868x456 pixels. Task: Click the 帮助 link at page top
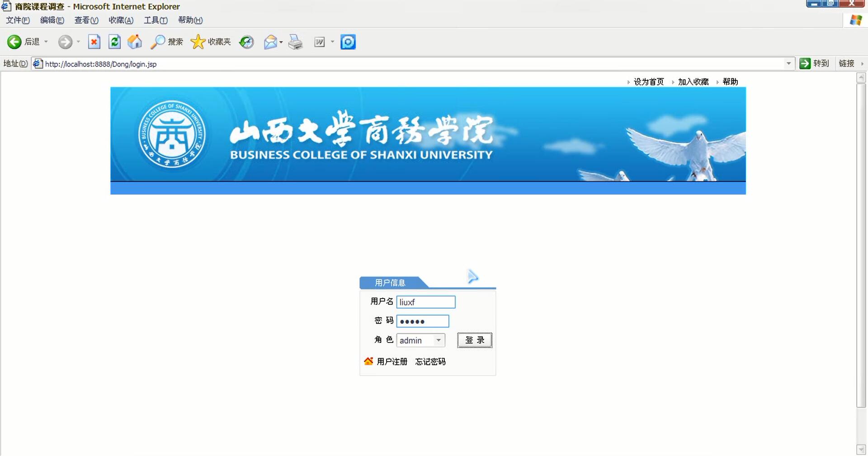click(730, 82)
